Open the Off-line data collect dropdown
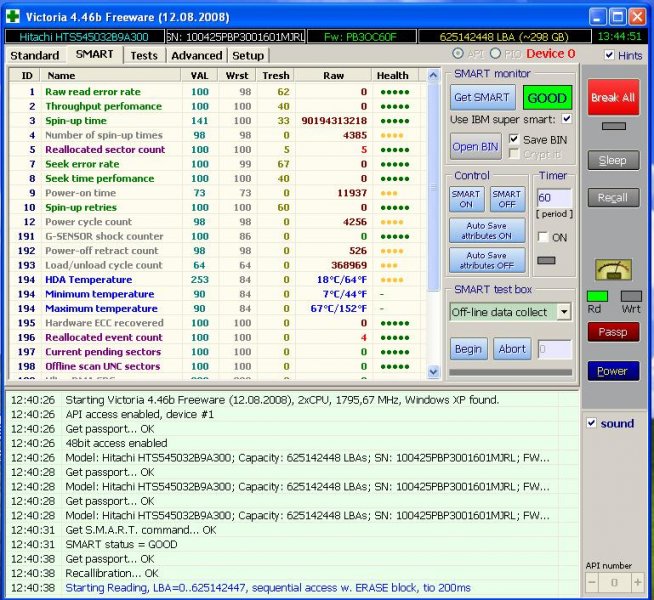 563,312
